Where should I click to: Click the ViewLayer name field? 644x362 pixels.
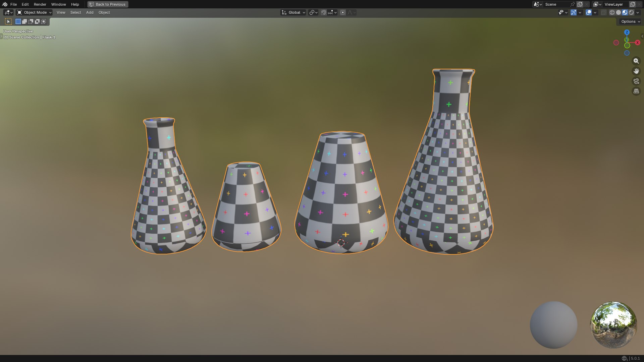click(x=616, y=4)
